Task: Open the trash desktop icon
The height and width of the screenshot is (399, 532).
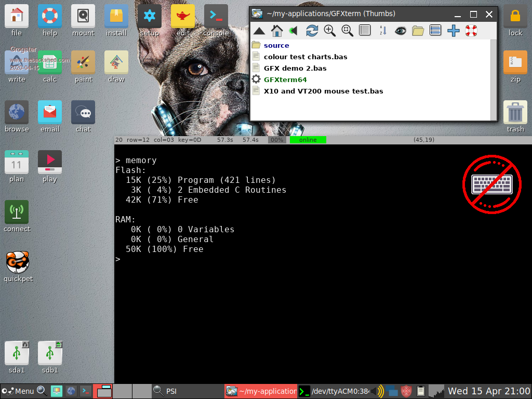Action: 515,117
